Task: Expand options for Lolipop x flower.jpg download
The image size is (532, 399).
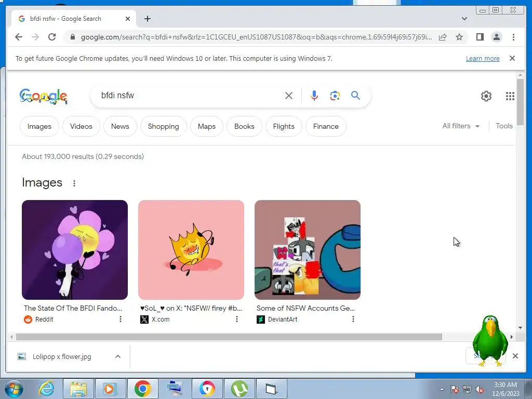Action: point(118,356)
